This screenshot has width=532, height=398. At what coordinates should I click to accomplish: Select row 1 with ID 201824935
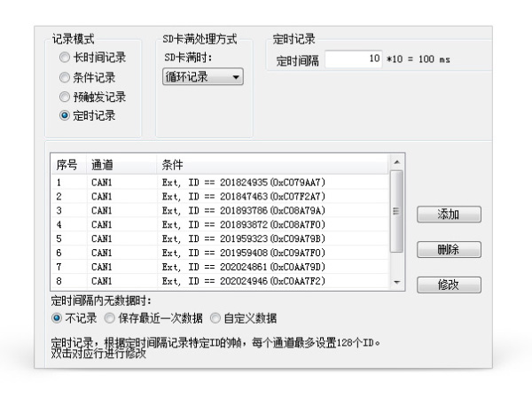tap(222, 182)
